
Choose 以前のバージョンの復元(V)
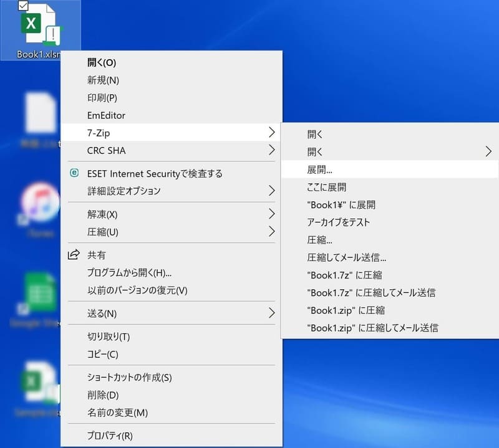point(172,290)
